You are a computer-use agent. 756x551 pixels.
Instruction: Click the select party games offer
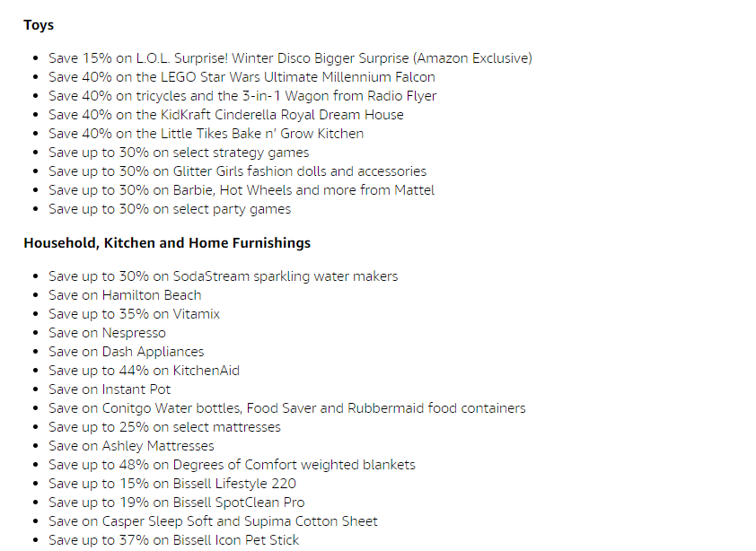(x=170, y=209)
